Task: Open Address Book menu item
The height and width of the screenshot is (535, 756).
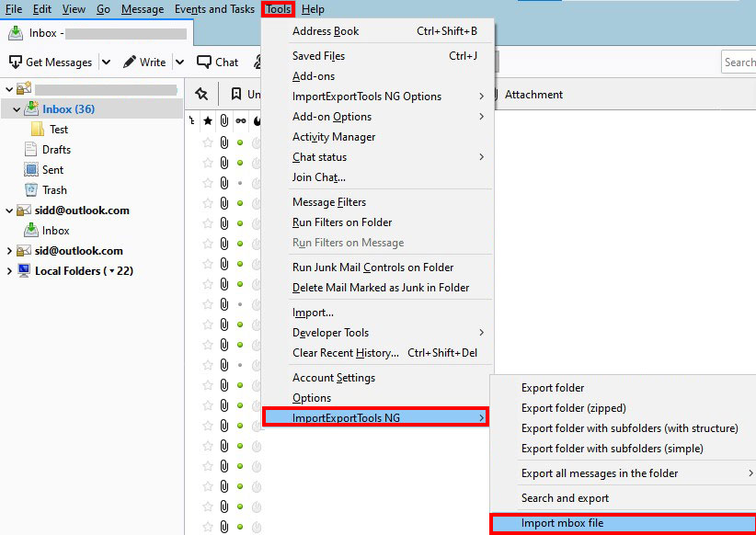Action: coord(377,31)
